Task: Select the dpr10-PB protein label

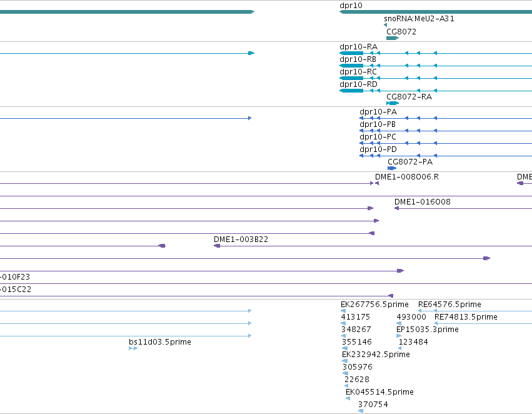Action: 378,124
